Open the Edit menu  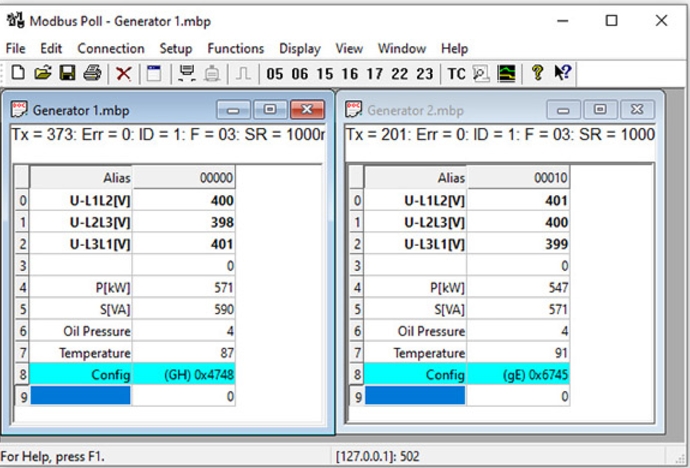click(51, 48)
